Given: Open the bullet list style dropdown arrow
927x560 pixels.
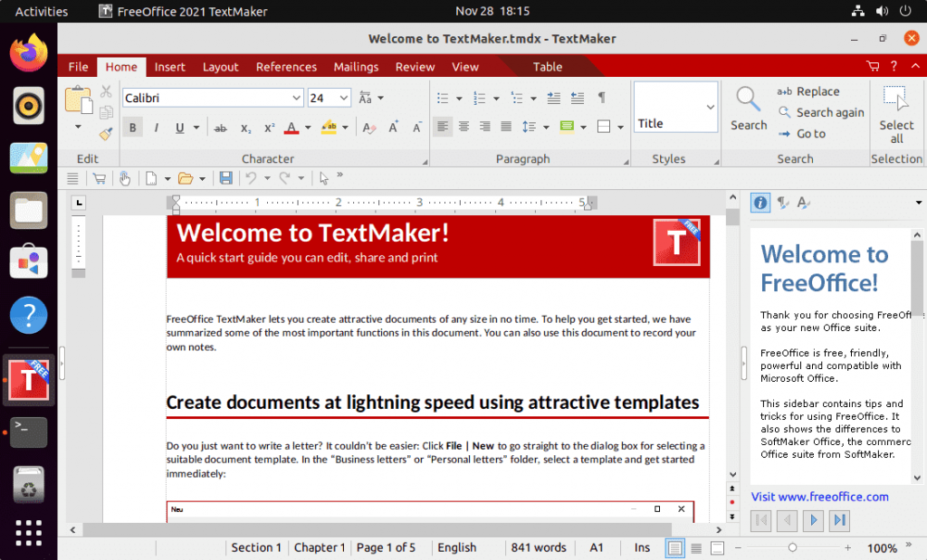Looking at the screenshot, I should click(x=459, y=99).
